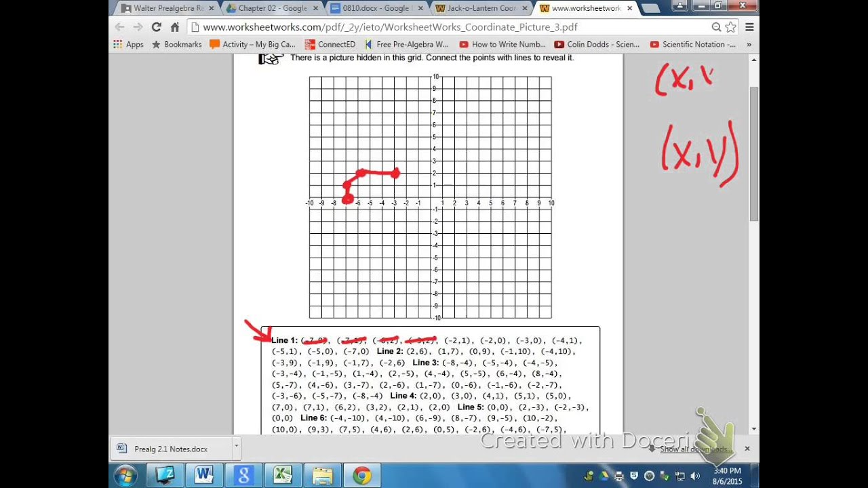Click the 'Line 6:' label in the worksheet
The height and width of the screenshot is (488, 868).
coord(313,418)
